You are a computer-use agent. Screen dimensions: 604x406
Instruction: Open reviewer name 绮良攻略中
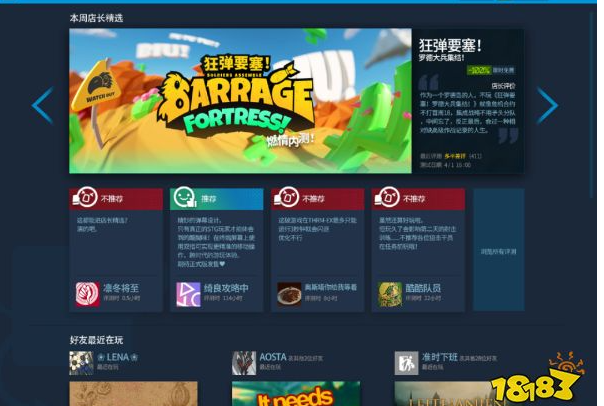point(226,288)
